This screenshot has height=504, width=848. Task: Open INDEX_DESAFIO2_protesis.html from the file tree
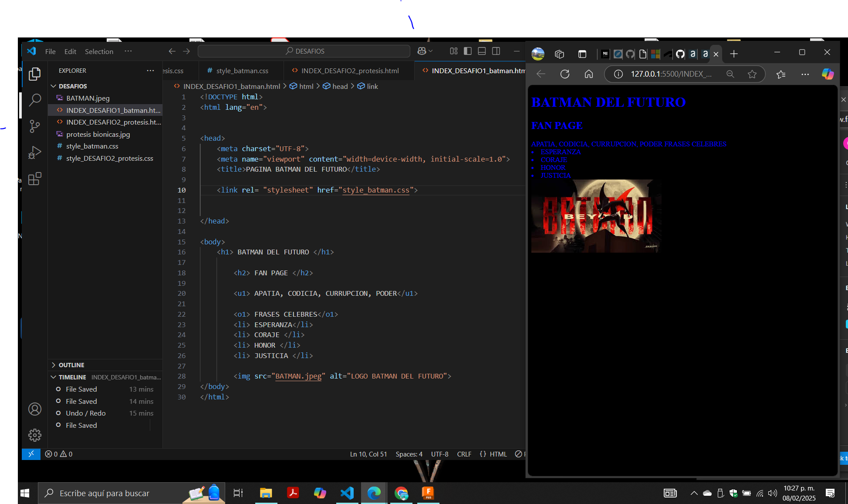105,122
